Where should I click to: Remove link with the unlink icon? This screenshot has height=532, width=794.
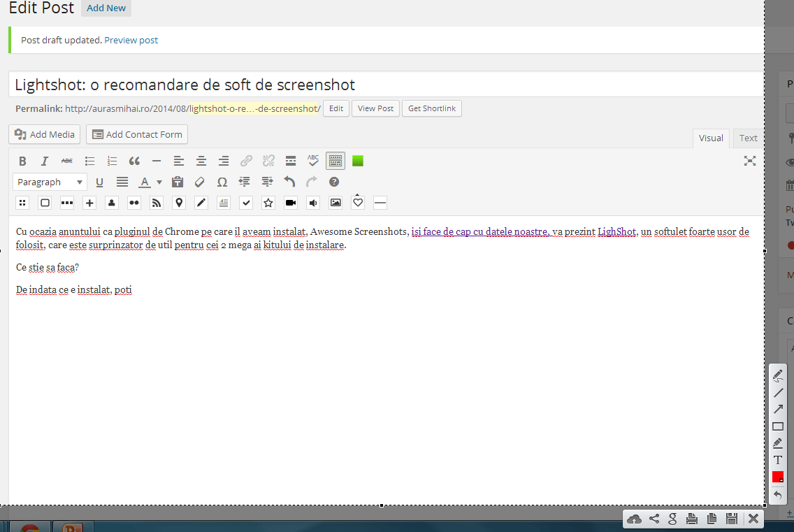coord(268,161)
